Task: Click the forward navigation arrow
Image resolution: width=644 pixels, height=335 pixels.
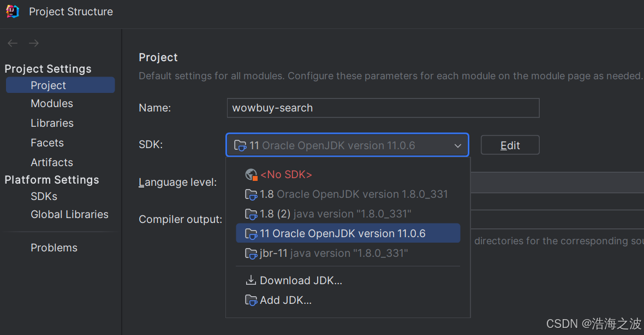Action: pos(33,43)
